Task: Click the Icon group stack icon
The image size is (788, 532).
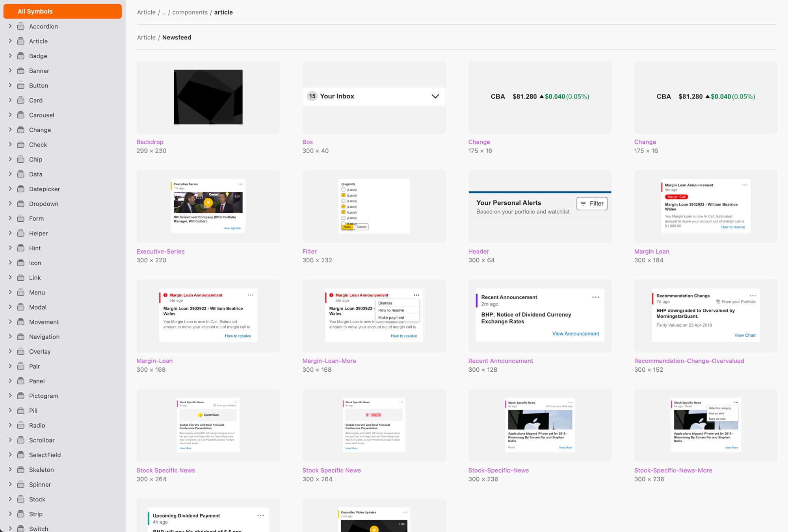Action: point(20,263)
